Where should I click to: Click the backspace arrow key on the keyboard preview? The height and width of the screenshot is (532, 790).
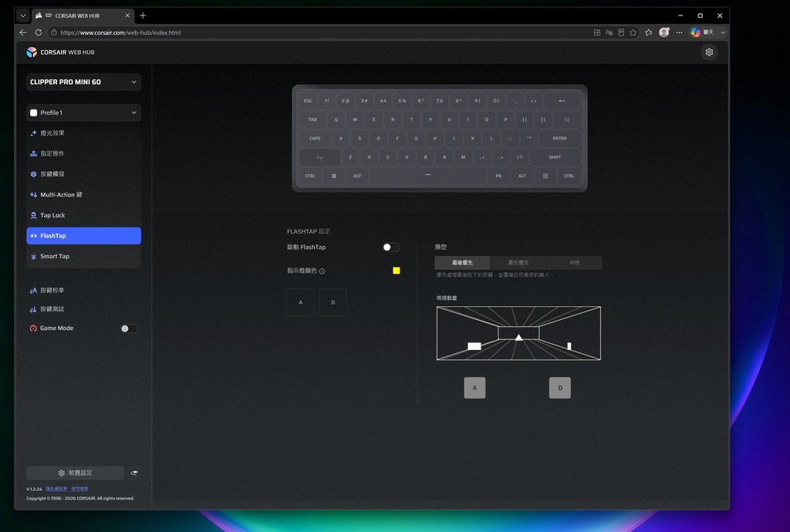[x=562, y=101]
